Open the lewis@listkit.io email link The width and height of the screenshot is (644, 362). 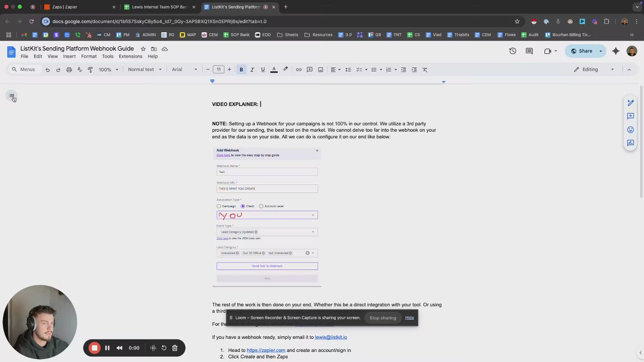coord(331,337)
